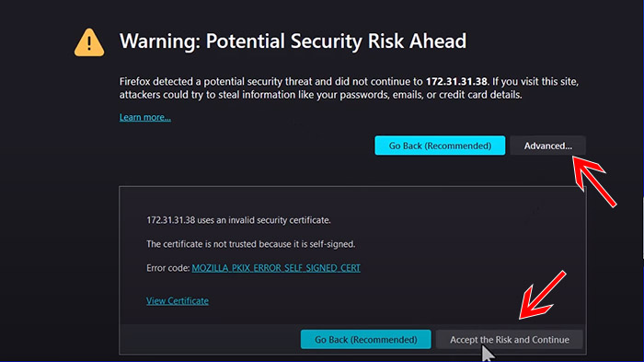Screen dimensions: 644x362
Task: Click the lower Go Back (Recommended) button
Action: [365, 339]
